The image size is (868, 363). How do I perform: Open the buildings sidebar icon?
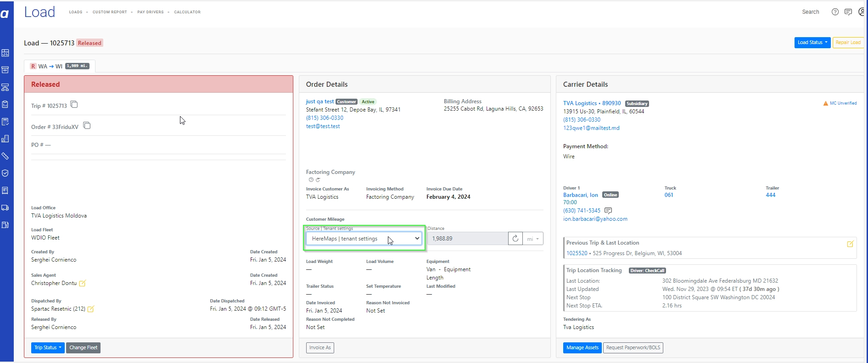pos(5,139)
